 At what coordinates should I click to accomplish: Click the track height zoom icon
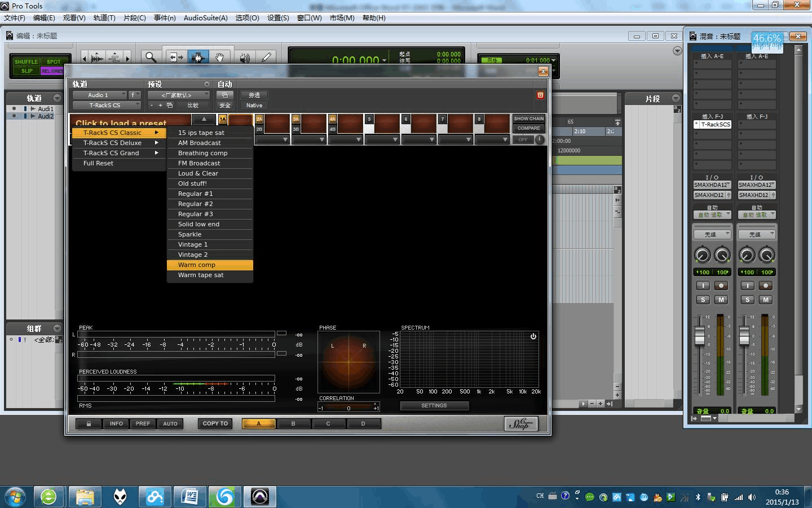pyautogui.click(x=114, y=58)
